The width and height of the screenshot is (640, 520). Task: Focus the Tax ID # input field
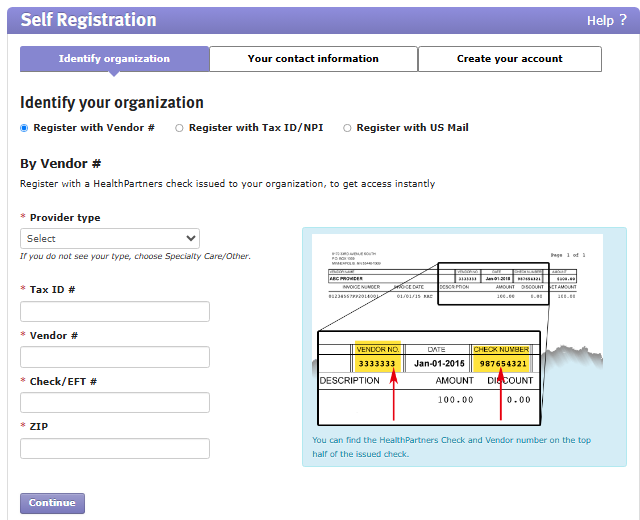point(115,311)
